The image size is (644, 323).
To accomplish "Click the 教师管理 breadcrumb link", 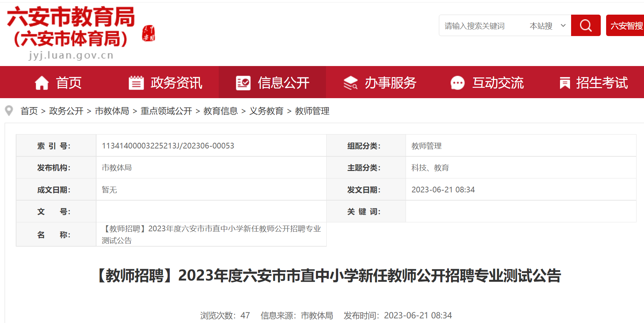I will (x=312, y=111).
